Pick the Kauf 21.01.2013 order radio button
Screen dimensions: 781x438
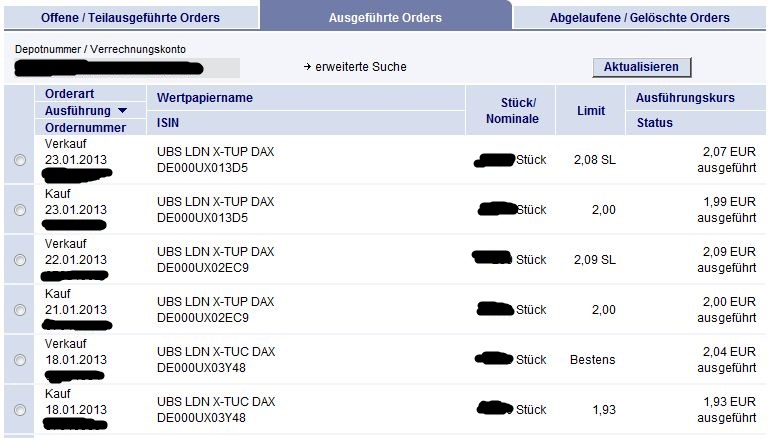pos(20,310)
